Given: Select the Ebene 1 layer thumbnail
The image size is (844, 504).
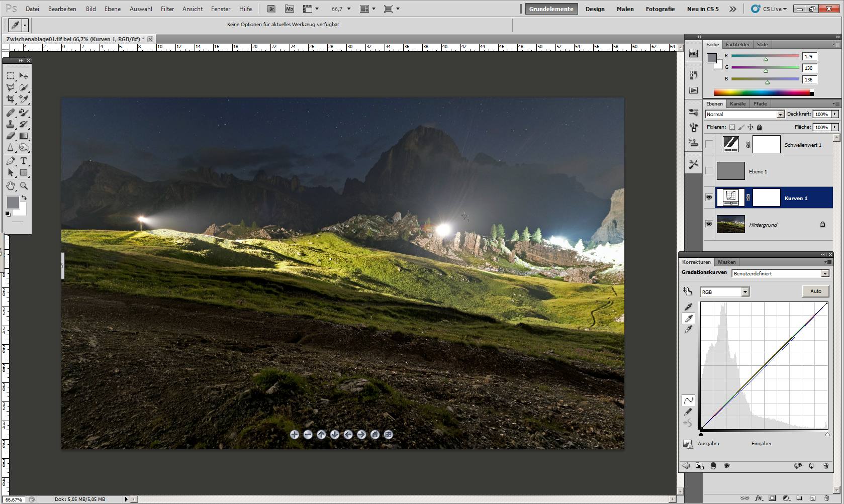Looking at the screenshot, I should click(x=730, y=171).
